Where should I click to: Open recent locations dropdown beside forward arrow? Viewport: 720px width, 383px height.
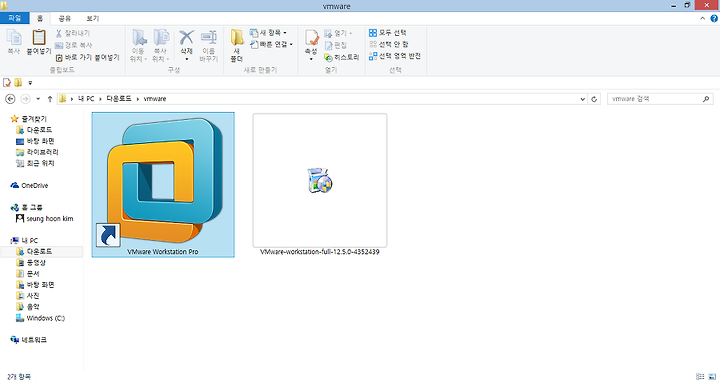pyautogui.click(x=38, y=99)
